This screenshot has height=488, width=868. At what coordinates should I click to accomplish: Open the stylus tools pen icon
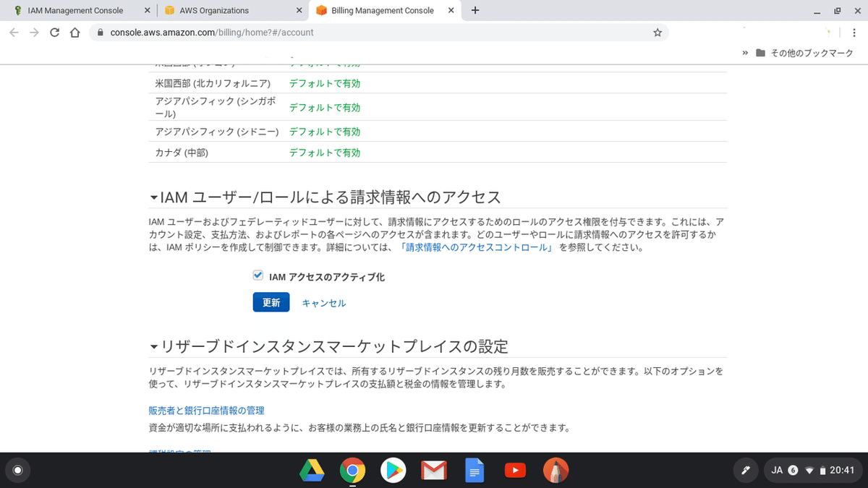click(745, 471)
